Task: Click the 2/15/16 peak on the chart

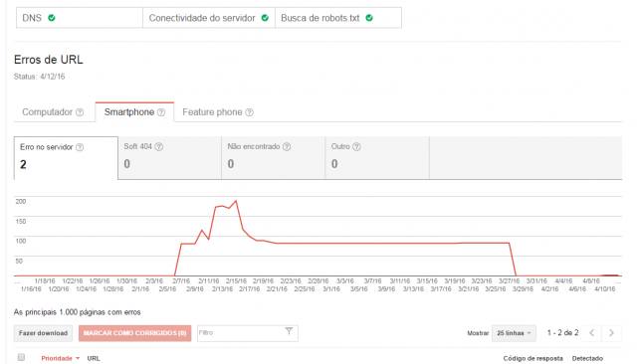Action: point(236,201)
